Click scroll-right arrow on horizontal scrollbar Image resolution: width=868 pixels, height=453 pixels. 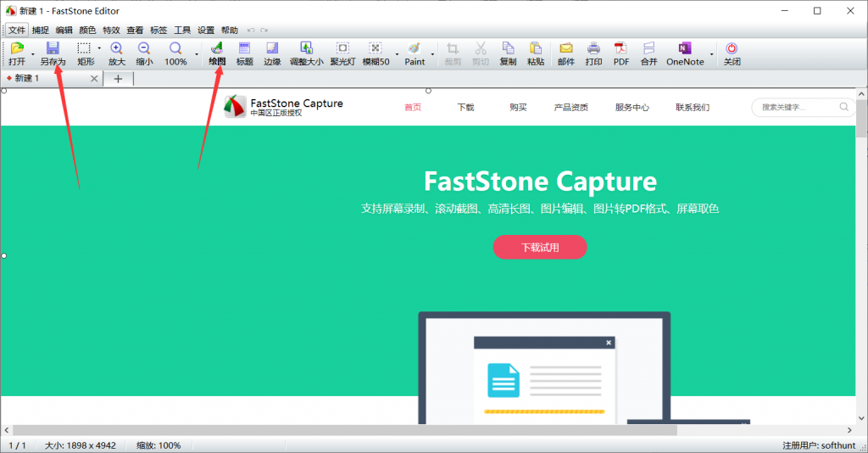coord(849,430)
